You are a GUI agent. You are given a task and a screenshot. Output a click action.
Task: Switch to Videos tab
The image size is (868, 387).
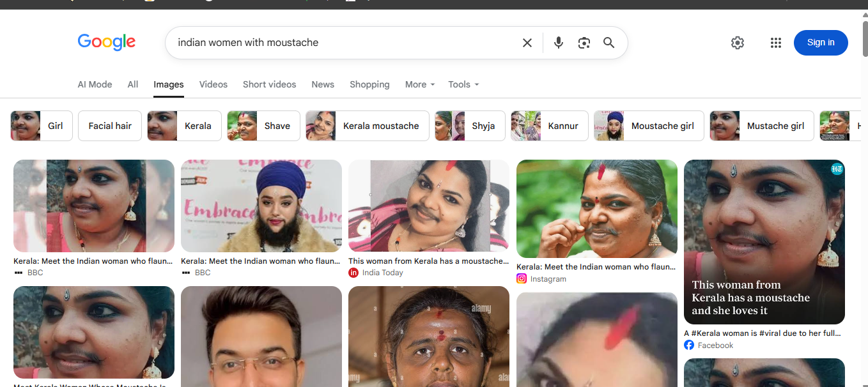(213, 84)
